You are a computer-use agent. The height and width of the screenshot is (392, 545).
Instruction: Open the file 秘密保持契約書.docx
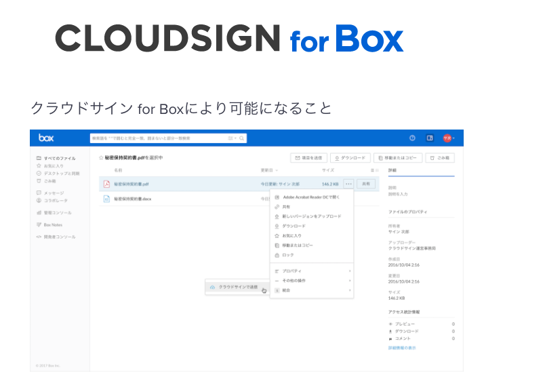click(x=133, y=199)
